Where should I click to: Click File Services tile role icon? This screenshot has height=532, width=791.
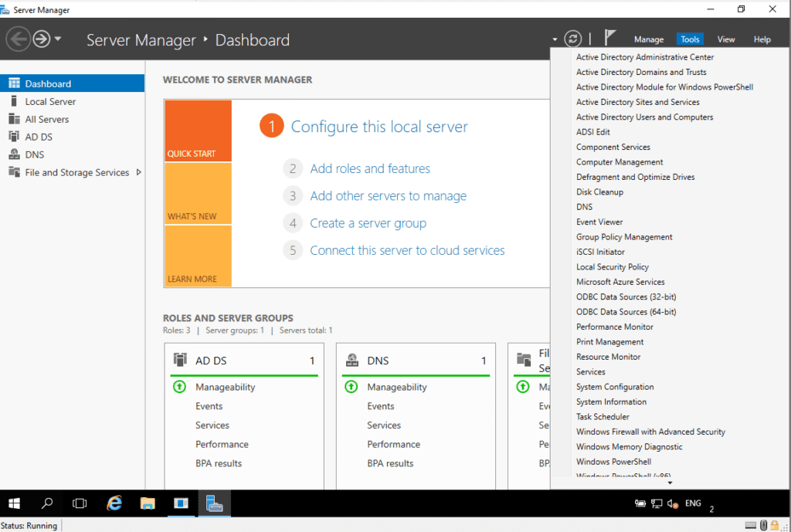pyautogui.click(x=524, y=360)
